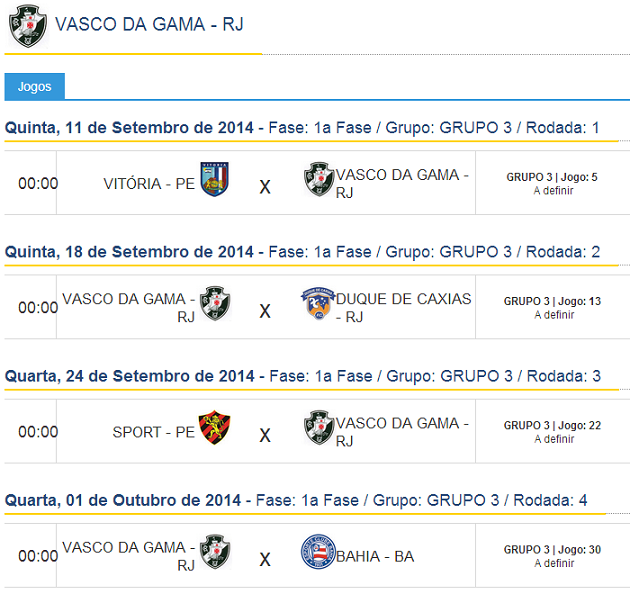Open the Jogos tab

[x=34, y=87]
